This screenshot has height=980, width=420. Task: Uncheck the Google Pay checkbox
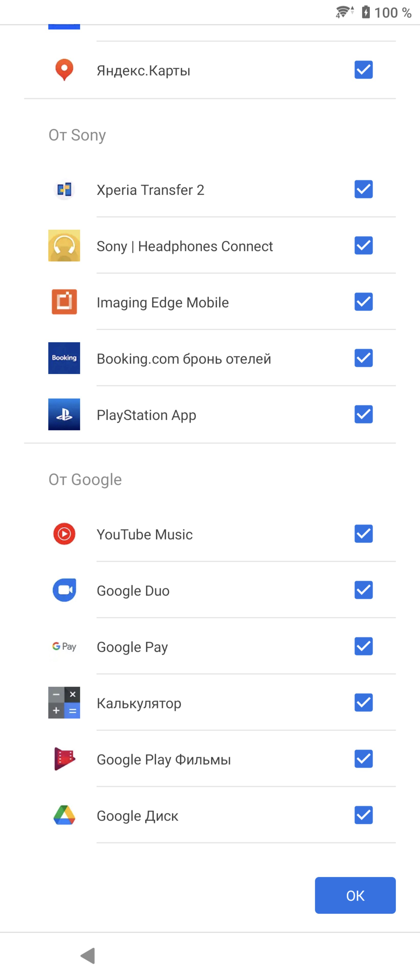click(364, 646)
